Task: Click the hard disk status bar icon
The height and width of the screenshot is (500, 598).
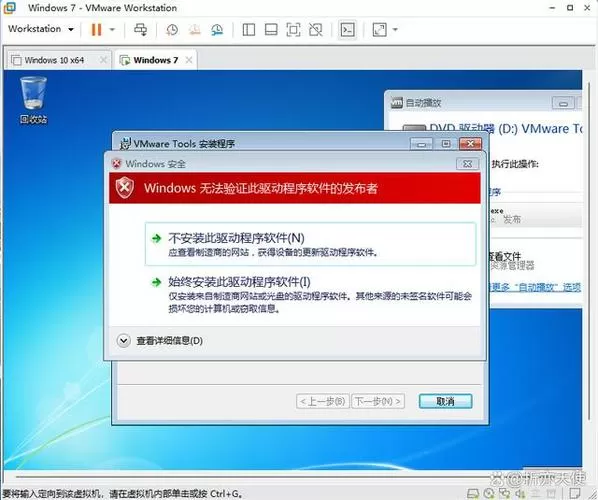Action: [473, 494]
